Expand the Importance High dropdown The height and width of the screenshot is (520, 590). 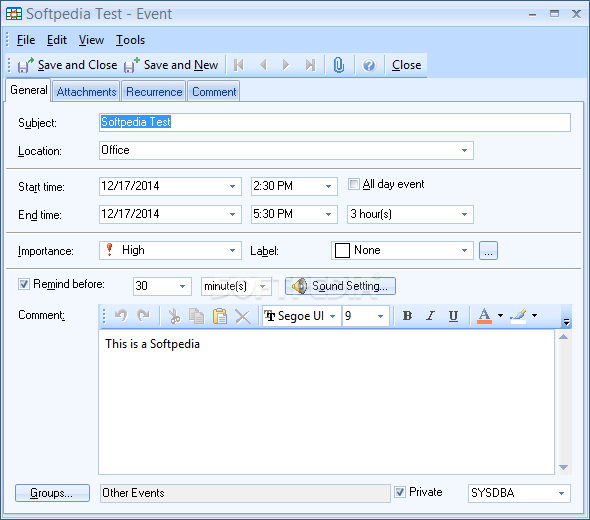click(233, 251)
